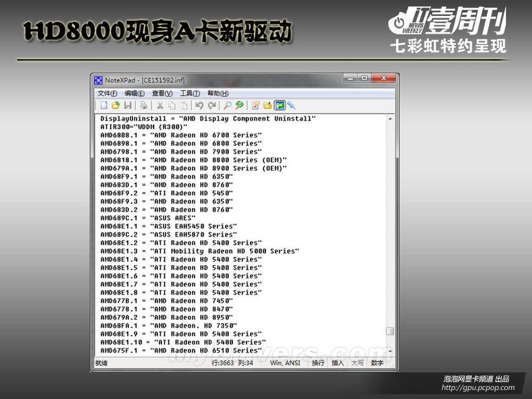Open Find with the magnifier icon
532x399 pixels.
point(227,105)
